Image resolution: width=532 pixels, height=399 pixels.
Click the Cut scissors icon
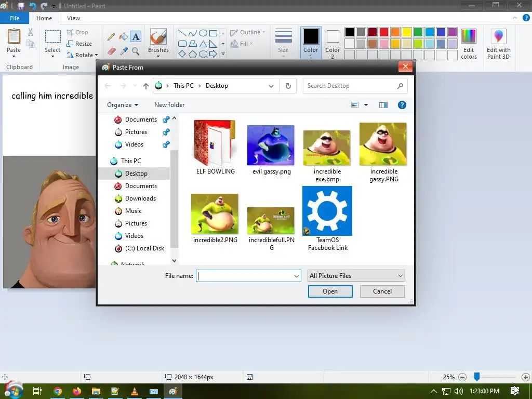tap(30, 32)
